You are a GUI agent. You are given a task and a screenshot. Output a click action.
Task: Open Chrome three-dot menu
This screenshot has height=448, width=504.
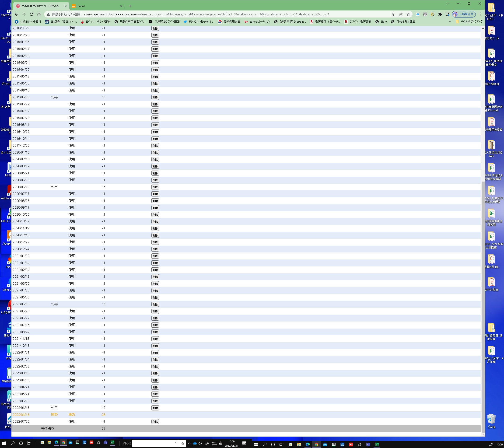click(480, 14)
